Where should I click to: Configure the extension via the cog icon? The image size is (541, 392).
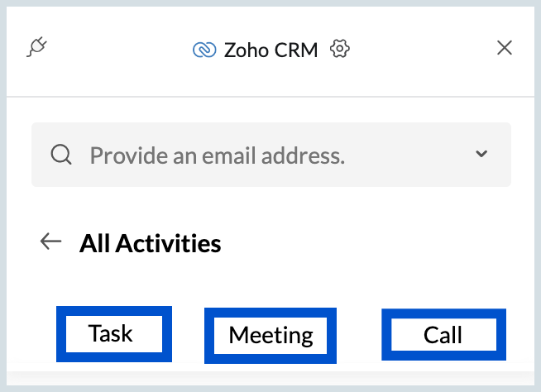click(x=339, y=49)
